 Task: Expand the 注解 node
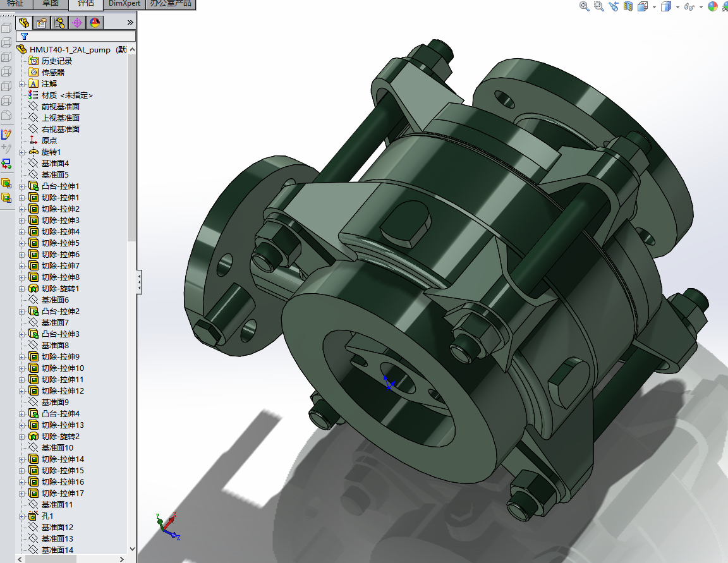22,84
